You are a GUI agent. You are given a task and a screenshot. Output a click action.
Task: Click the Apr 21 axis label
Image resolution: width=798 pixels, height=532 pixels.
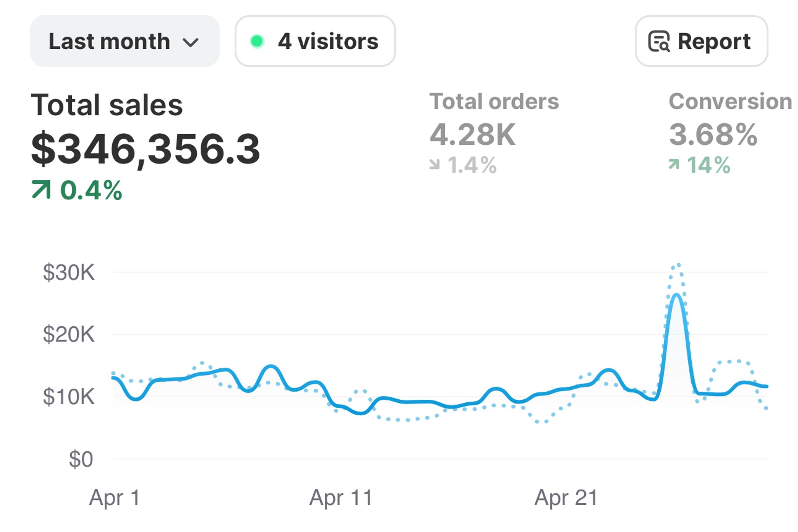pyautogui.click(x=566, y=497)
